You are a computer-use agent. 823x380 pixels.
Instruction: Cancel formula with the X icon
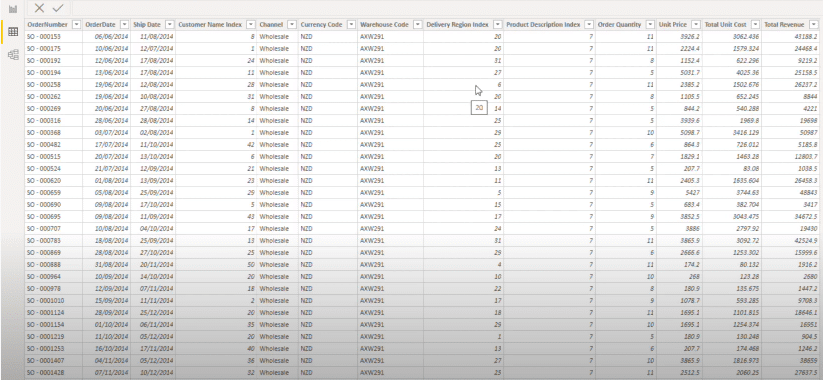click(39, 8)
